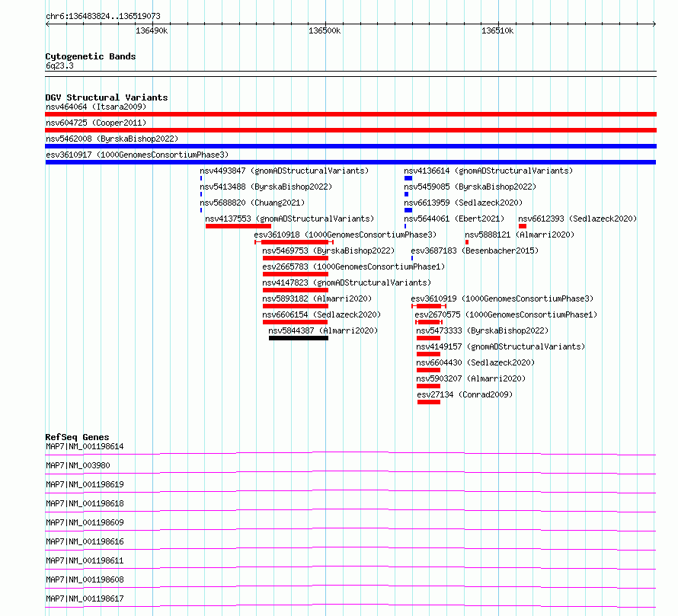
Task: Click the MAP7|NM_001198619 gene label
Action: pyautogui.click(x=85, y=484)
